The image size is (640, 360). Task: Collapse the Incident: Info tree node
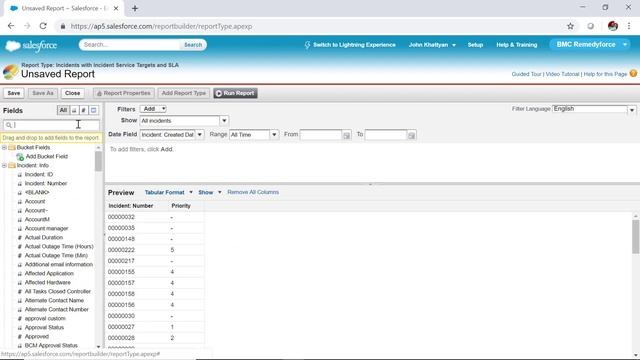coord(4,165)
